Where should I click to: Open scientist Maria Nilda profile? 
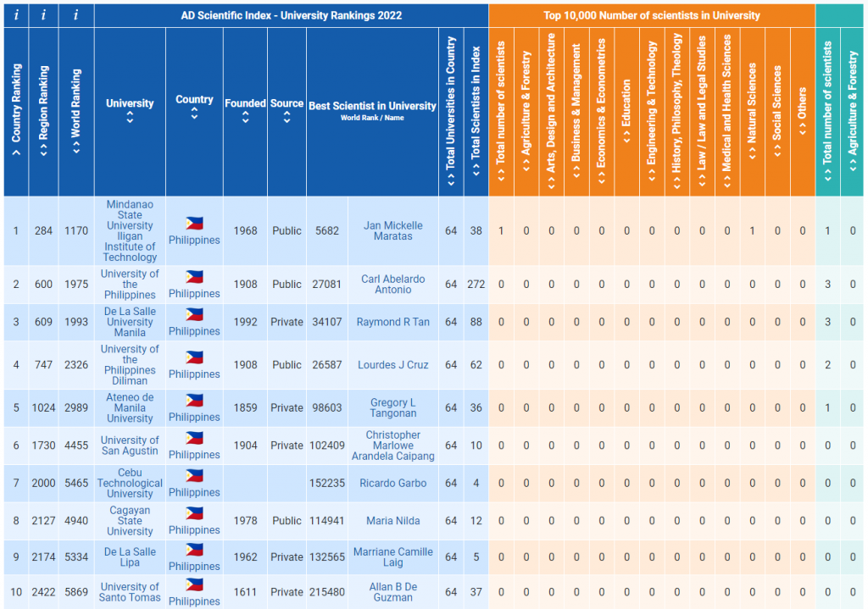393,521
